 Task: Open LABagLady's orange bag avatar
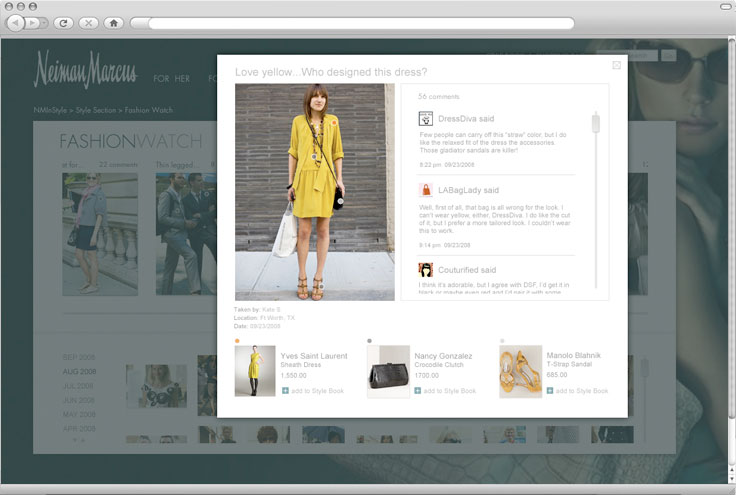[425, 190]
